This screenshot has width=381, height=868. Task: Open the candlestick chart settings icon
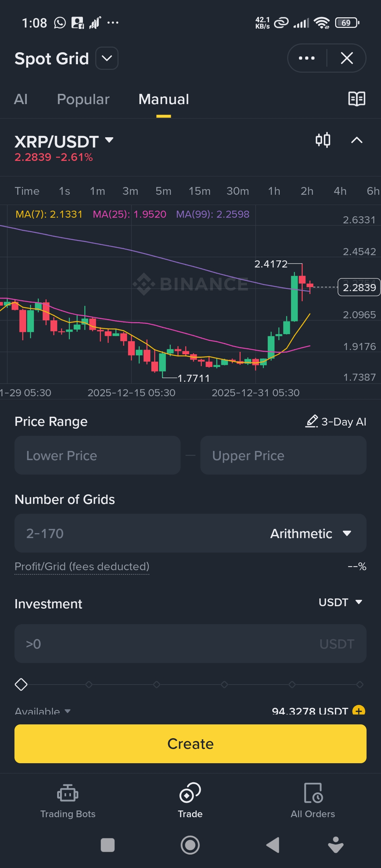coord(323,140)
